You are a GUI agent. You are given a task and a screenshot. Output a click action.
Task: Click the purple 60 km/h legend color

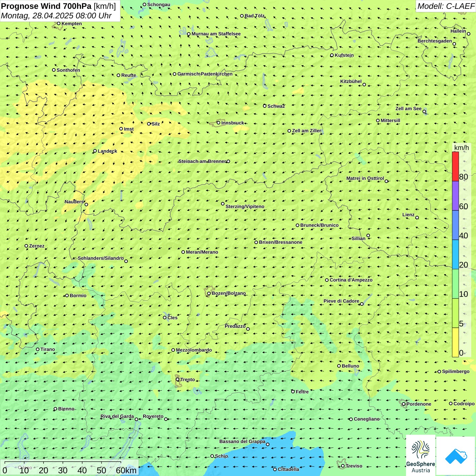(x=455, y=196)
